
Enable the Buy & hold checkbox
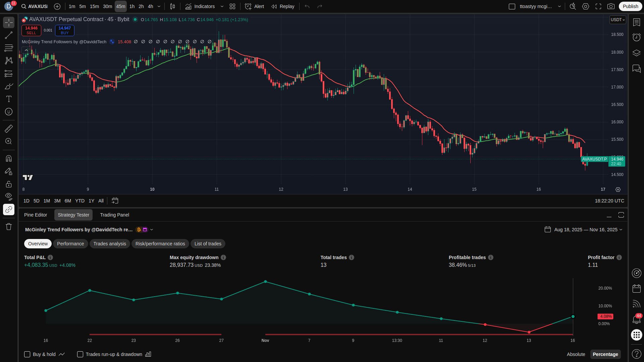pyautogui.click(x=27, y=354)
